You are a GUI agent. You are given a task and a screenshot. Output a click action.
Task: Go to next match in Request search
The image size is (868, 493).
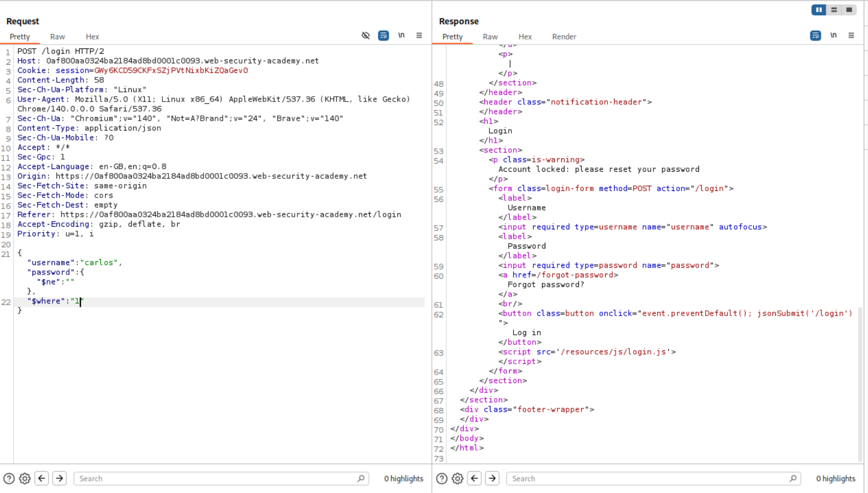(x=60, y=479)
